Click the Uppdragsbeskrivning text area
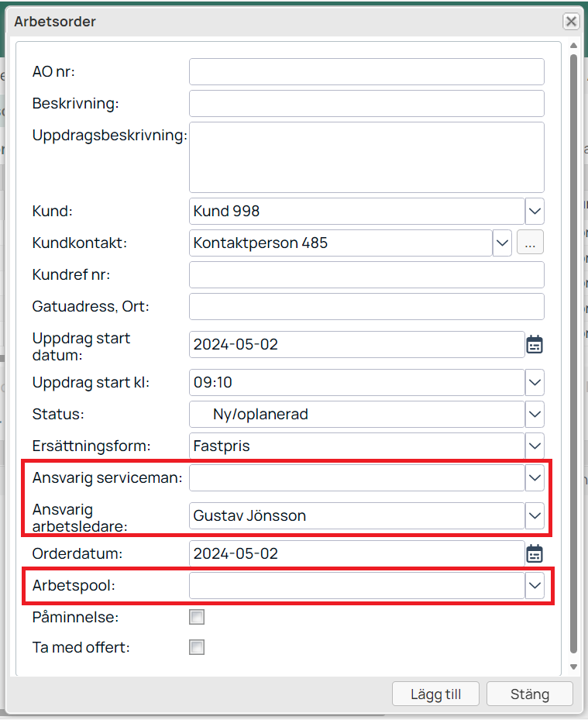The image size is (588, 720). click(x=366, y=157)
